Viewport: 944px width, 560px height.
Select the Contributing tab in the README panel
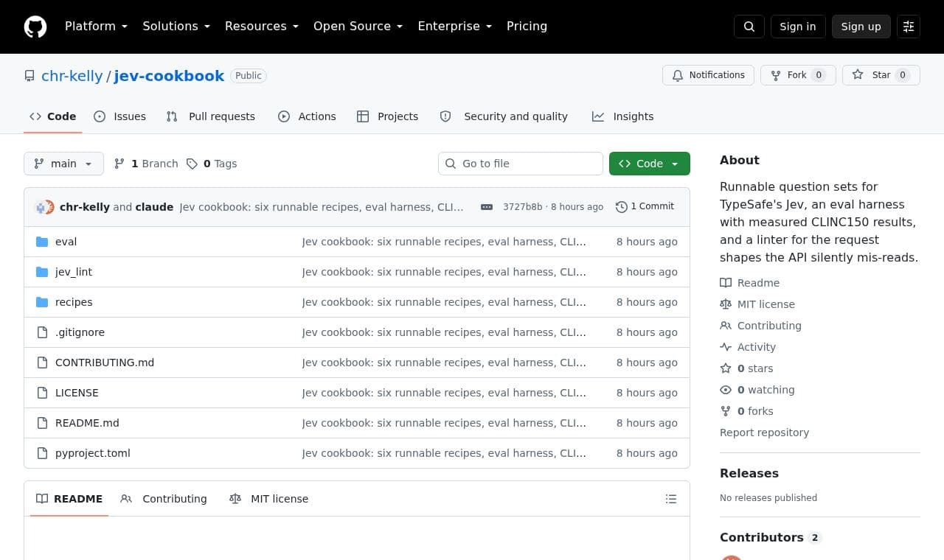(x=164, y=499)
